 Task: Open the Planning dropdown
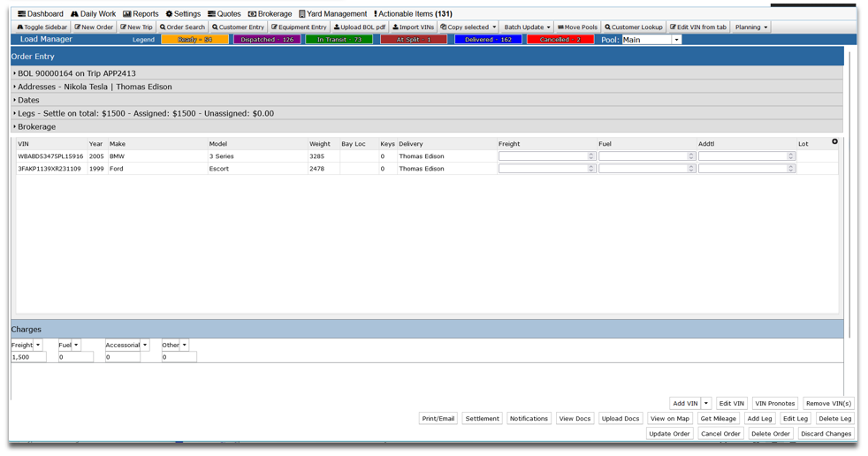pyautogui.click(x=751, y=27)
